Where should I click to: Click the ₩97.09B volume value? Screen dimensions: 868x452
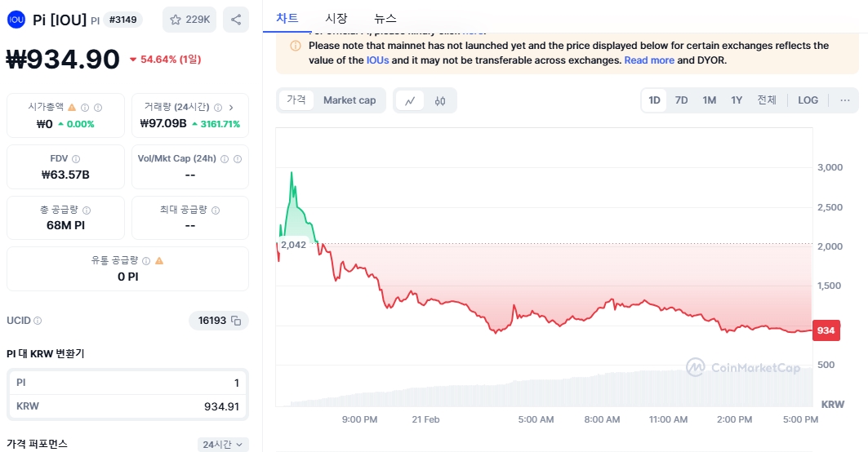point(163,123)
